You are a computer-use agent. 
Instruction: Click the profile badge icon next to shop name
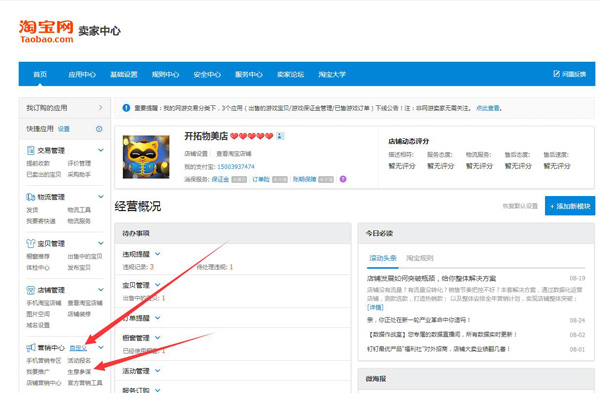coord(280,136)
